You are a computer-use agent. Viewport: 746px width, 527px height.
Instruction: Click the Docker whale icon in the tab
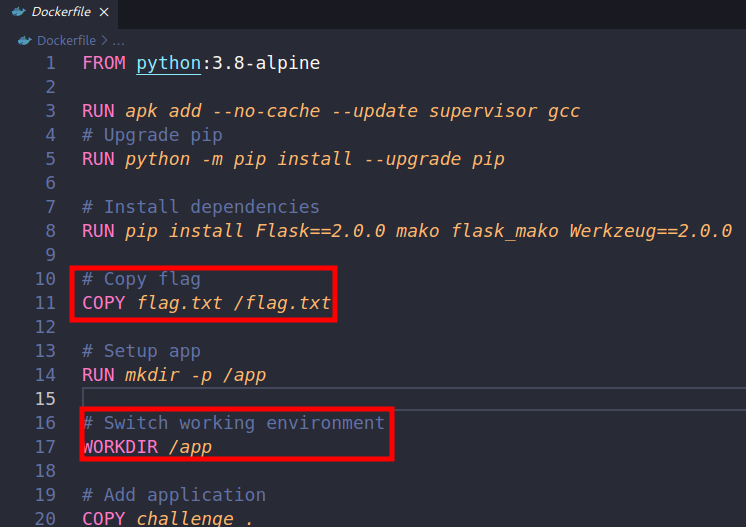click(x=17, y=12)
